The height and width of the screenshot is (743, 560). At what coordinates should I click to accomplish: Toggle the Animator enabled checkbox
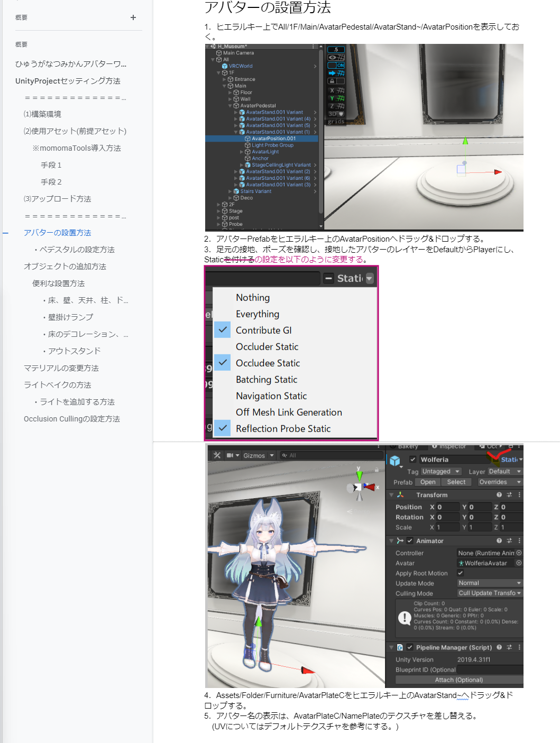[410, 541]
